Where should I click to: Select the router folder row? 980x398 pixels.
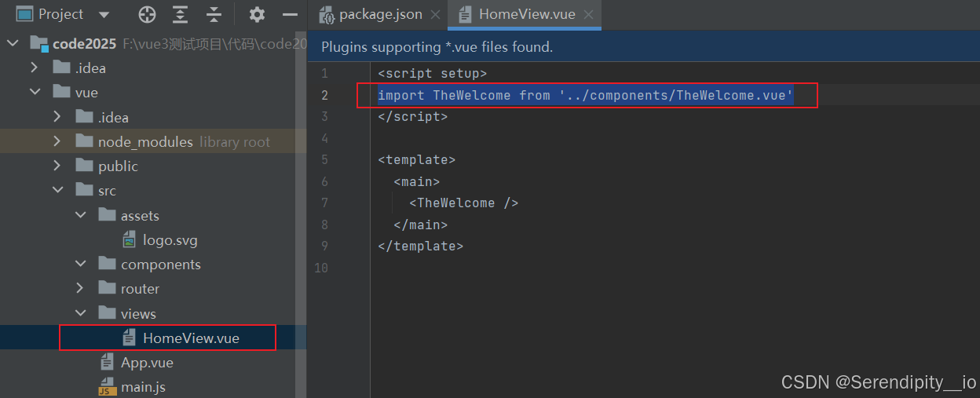pyautogui.click(x=153, y=288)
